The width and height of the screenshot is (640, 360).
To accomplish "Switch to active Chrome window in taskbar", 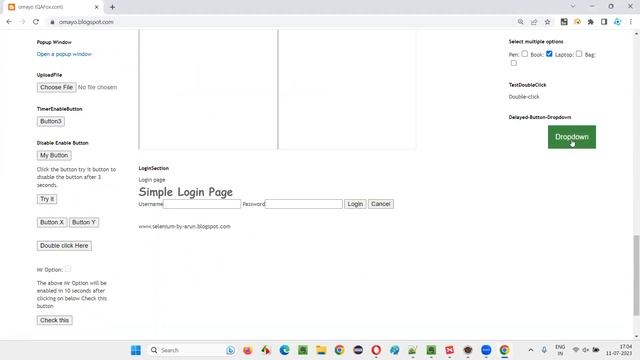I will click(x=504, y=350).
